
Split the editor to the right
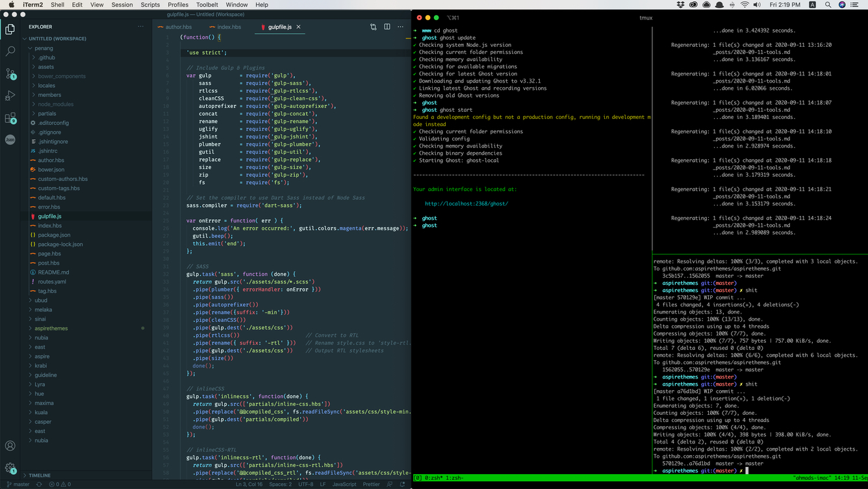387,27
